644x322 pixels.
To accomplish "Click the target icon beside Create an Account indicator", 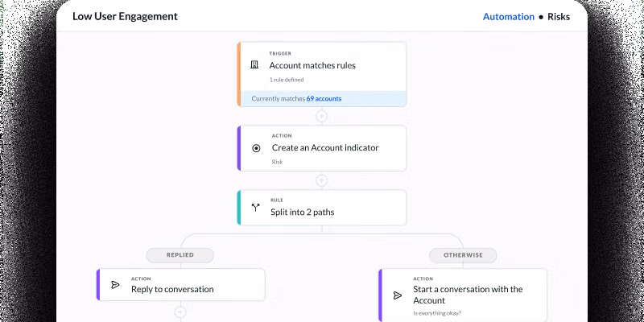I will (256, 148).
